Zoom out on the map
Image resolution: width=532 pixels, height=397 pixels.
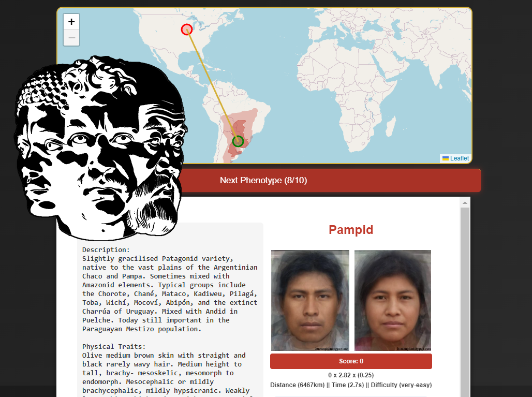[x=71, y=38]
